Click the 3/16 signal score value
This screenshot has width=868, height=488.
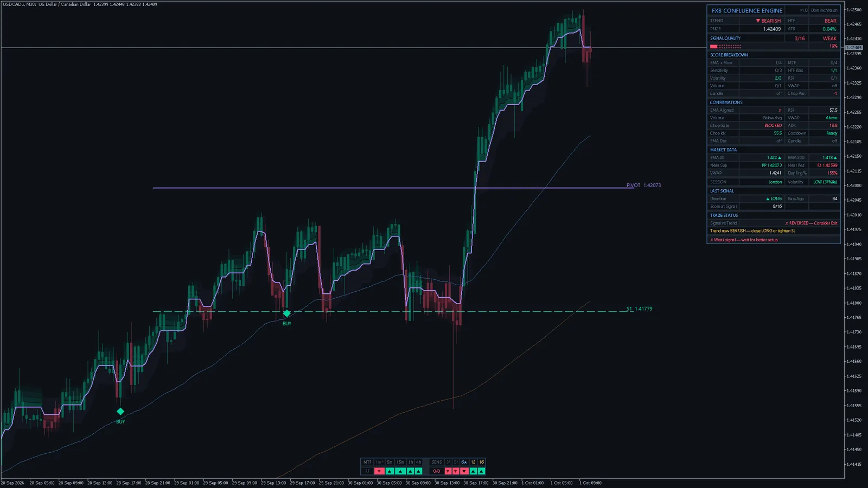point(800,38)
